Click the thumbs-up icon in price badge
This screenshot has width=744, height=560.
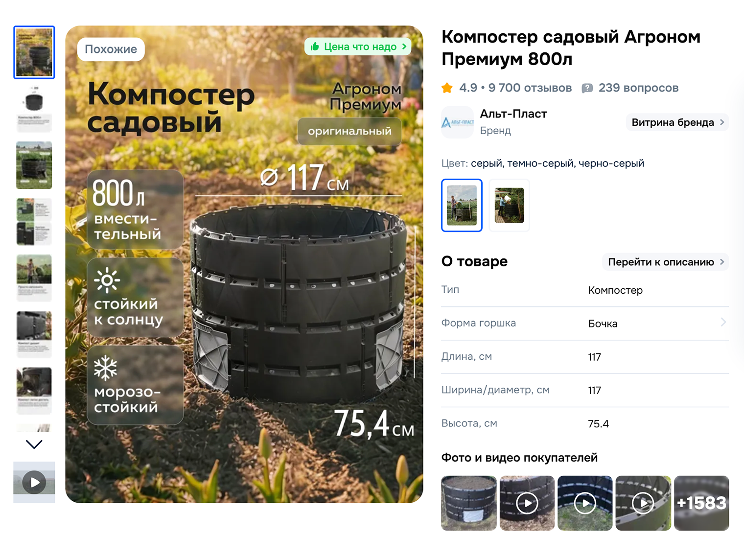point(315,47)
